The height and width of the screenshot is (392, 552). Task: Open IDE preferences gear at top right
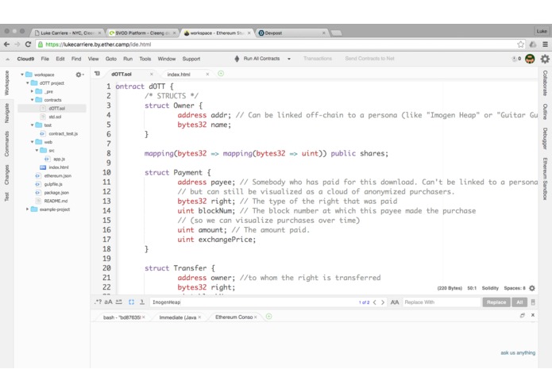click(x=545, y=59)
